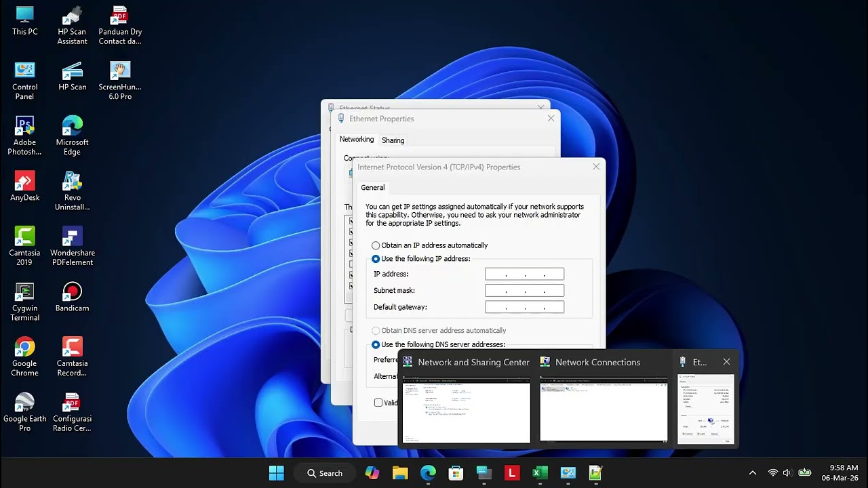Open the volume tray icon
The height and width of the screenshot is (488, 868).
pos(787,473)
